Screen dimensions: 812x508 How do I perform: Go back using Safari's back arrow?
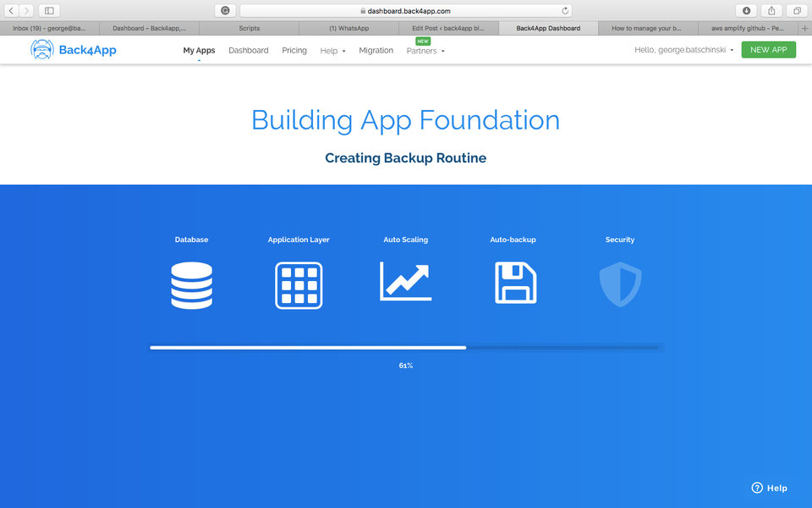(11, 10)
